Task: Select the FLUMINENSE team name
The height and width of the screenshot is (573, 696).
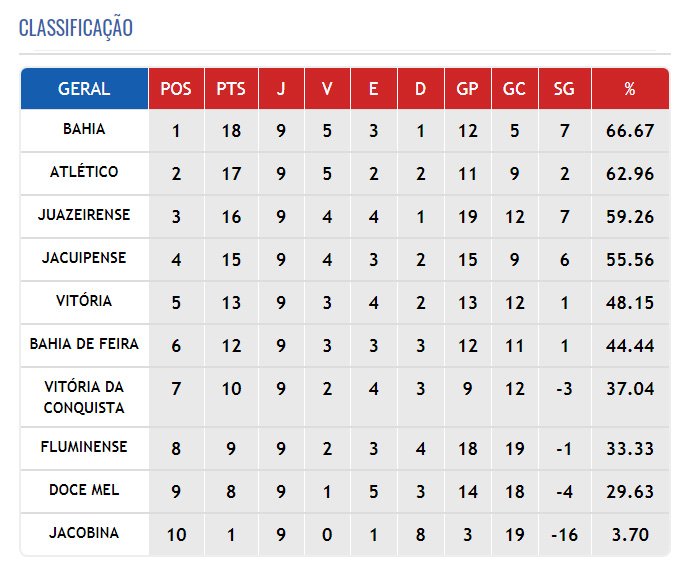Action: [84, 447]
